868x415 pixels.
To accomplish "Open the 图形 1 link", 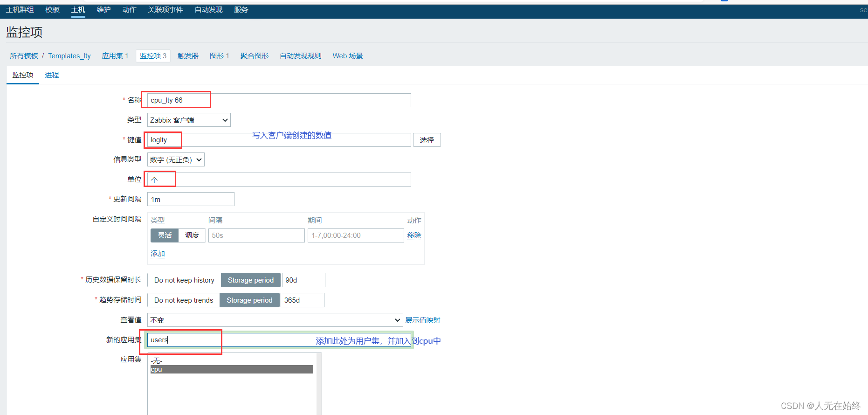I will tap(220, 56).
